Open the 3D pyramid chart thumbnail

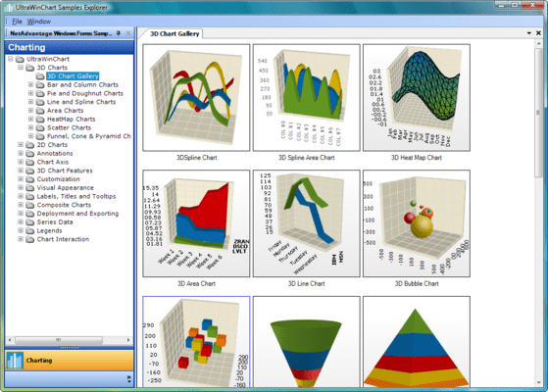(x=417, y=342)
